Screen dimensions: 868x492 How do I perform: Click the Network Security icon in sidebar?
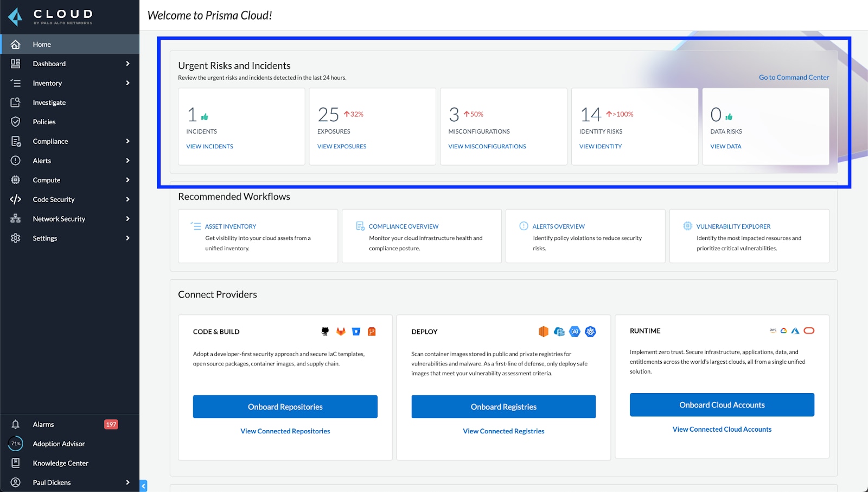(x=16, y=218)
